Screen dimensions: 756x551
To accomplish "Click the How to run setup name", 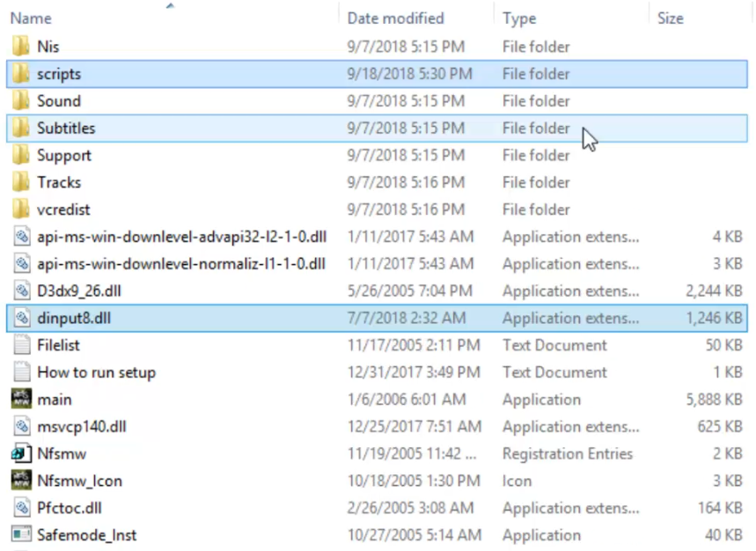I will (x=97, y=372).
